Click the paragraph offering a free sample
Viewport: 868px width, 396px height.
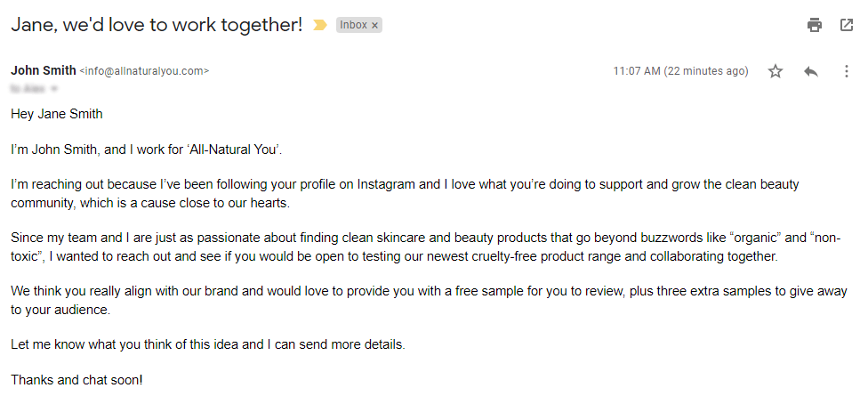point(429,300)
